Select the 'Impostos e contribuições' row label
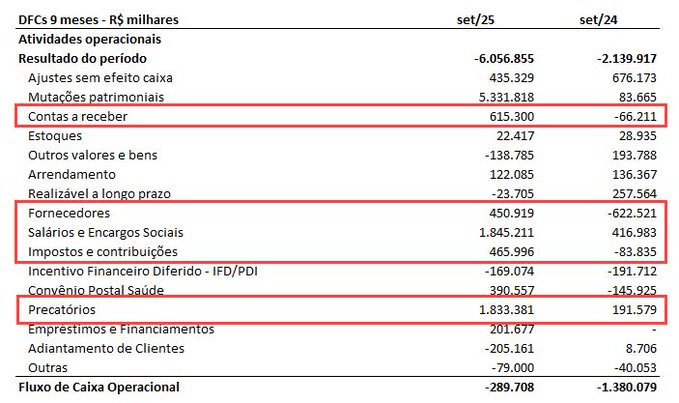 click(x=103, y=251)
